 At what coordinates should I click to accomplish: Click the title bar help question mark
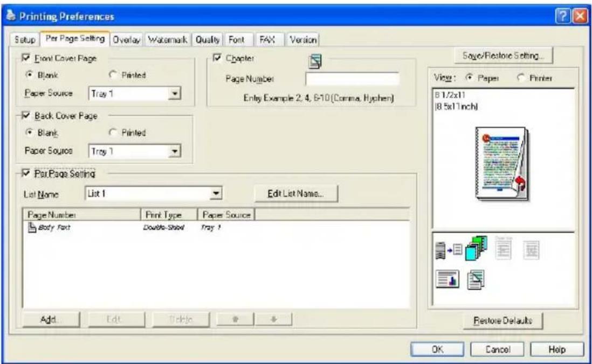pyautogui.click(x=562, y=17)
